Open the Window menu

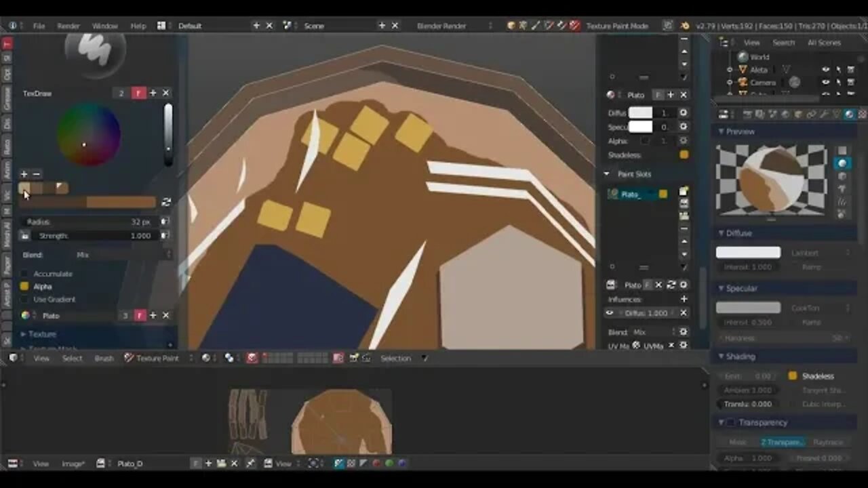[105, 26]
